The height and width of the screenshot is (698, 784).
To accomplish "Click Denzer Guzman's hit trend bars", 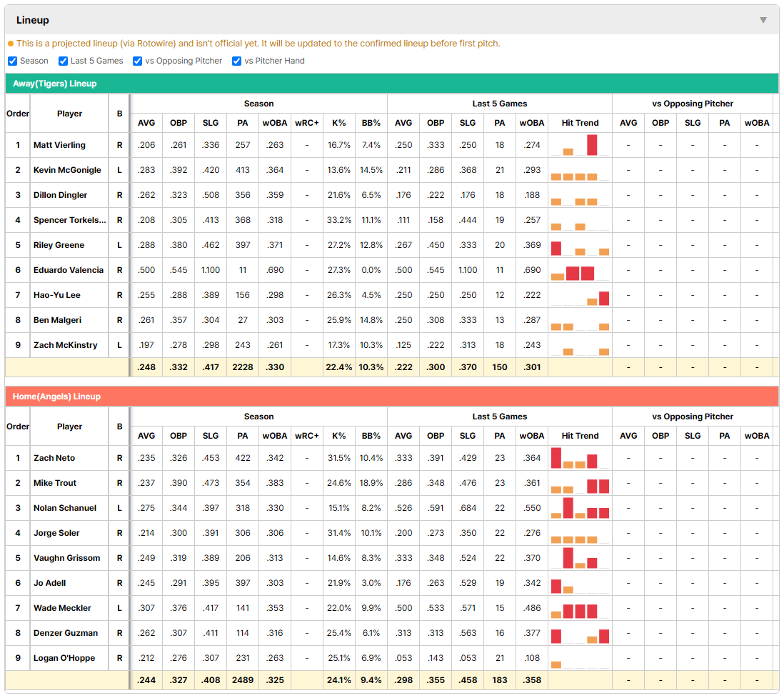I will coord(580,633).
